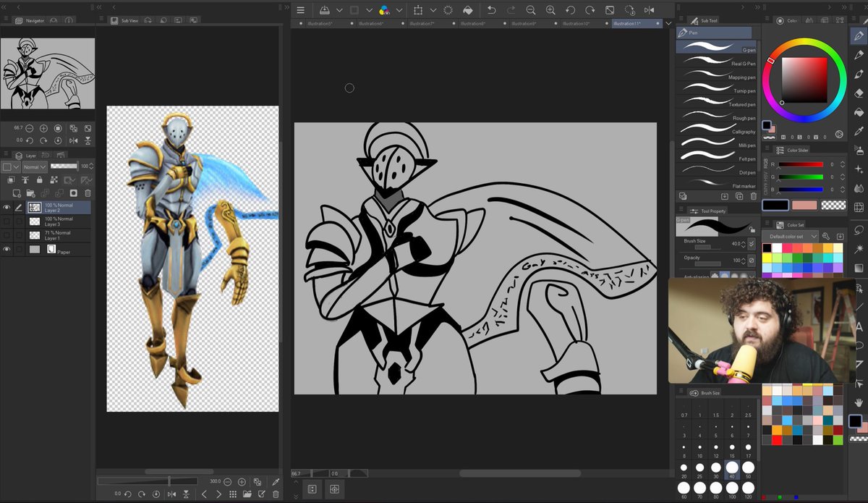Click the fill bucket icon in command bar
The height and width of the screenshot is (503, 868).
pos(467,10)
